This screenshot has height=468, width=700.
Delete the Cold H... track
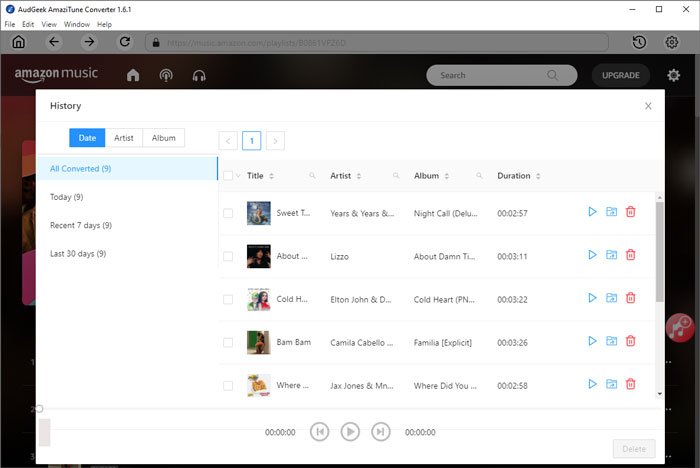[x=630, y=298]
